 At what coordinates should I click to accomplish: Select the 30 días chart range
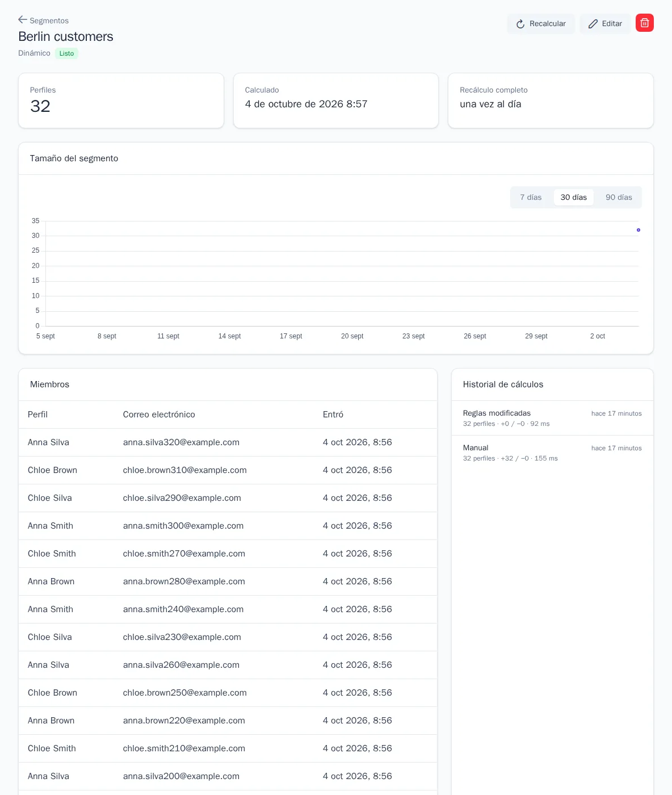click(574, 198)
